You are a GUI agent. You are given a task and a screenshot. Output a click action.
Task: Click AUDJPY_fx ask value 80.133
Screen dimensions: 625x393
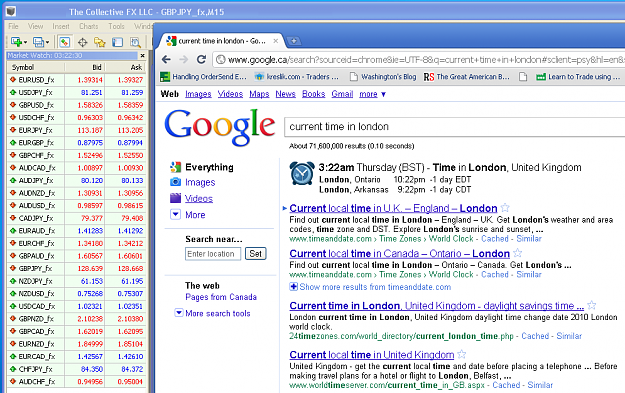[x=132, y=181]
